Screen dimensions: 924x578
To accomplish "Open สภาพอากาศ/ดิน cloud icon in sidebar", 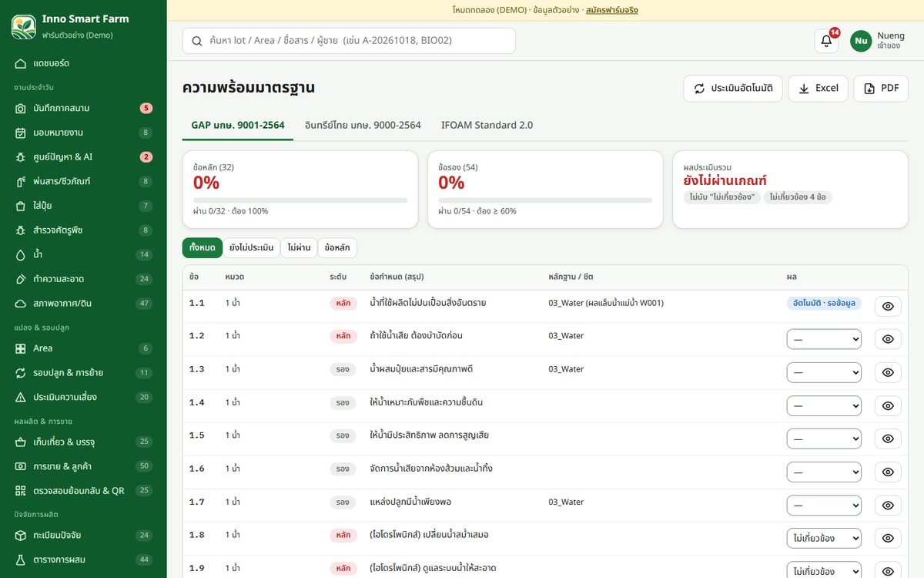I will pos(21,304).
